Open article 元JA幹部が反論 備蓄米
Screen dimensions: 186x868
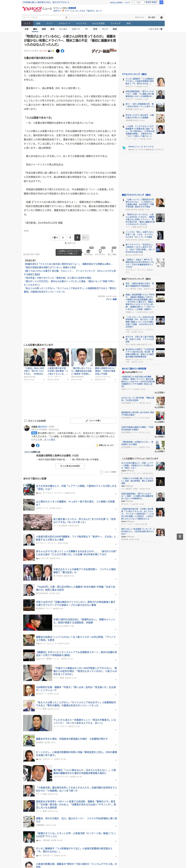[x=76, y=688]
